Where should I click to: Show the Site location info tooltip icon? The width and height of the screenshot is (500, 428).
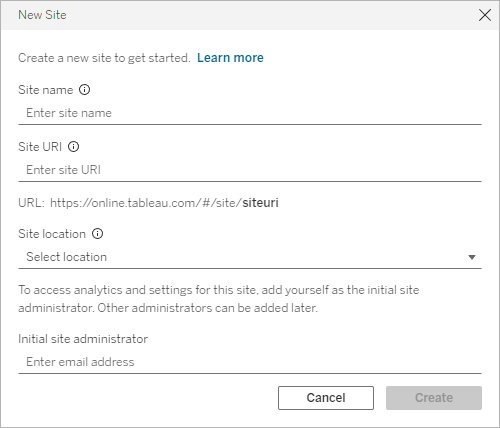pos(97,234)
